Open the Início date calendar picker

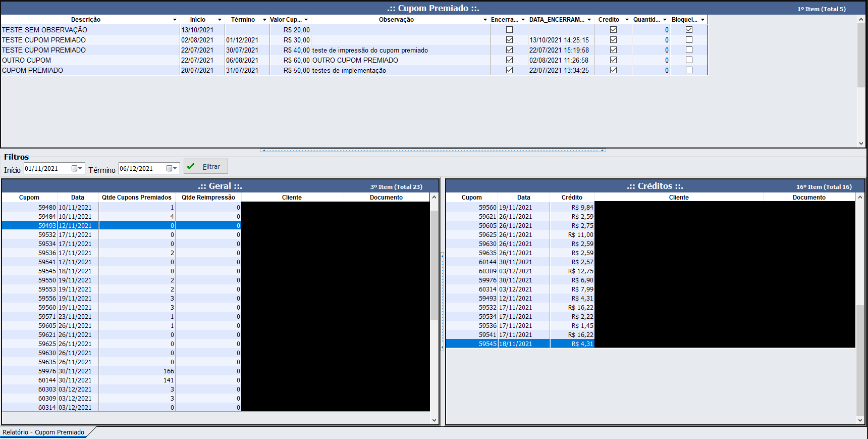point(77,168)
